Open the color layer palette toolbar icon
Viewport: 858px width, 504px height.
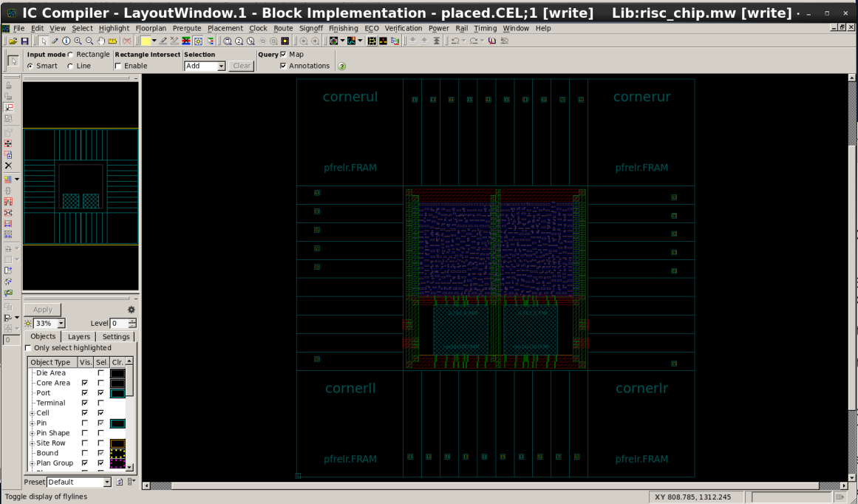(145, 41)
